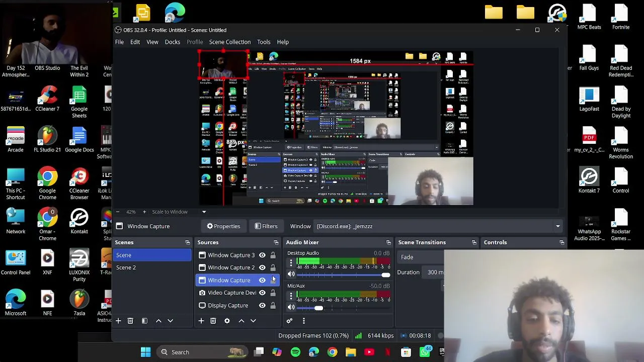Open advanced audio properties gears icon
Screen dimensions: 644x362
(289, 321)
